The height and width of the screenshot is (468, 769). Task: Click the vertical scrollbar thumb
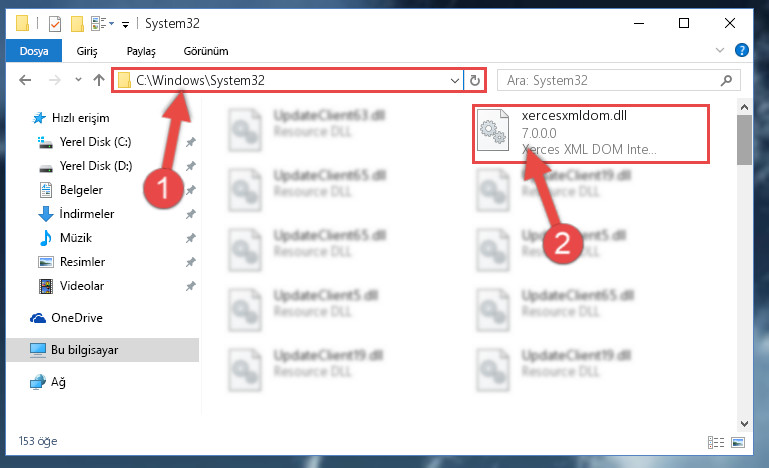pyautogui.click(x=744, y=140)
